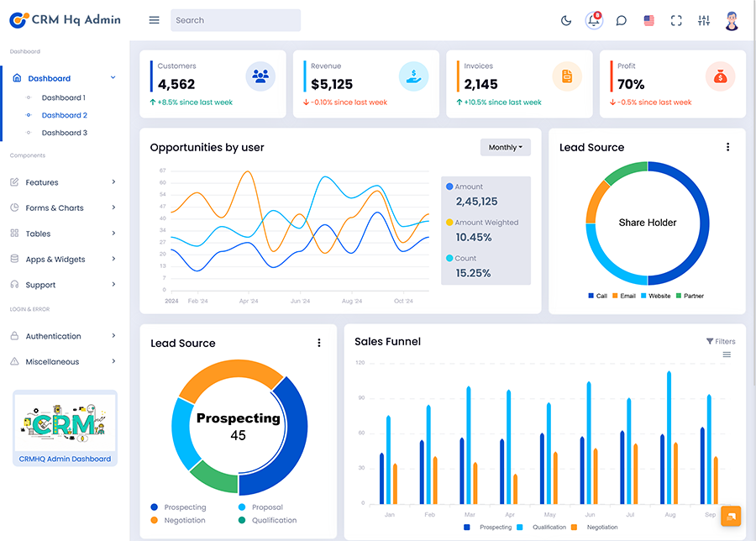Image resolution: width=756 pixels, height=541 pixels.
Task: Open the Monthly dropdown
Action: pyautogui.click(x=506, y=148)
